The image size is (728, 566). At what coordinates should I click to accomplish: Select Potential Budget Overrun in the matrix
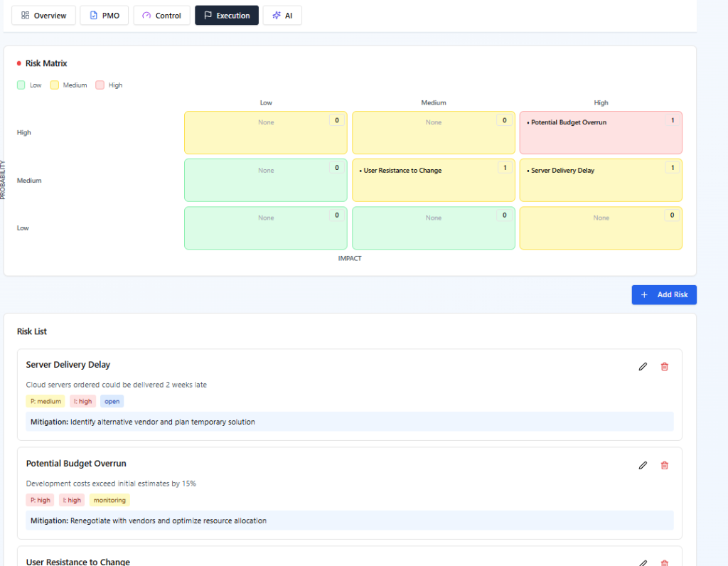pyautogui.click(x=568, y=122)
